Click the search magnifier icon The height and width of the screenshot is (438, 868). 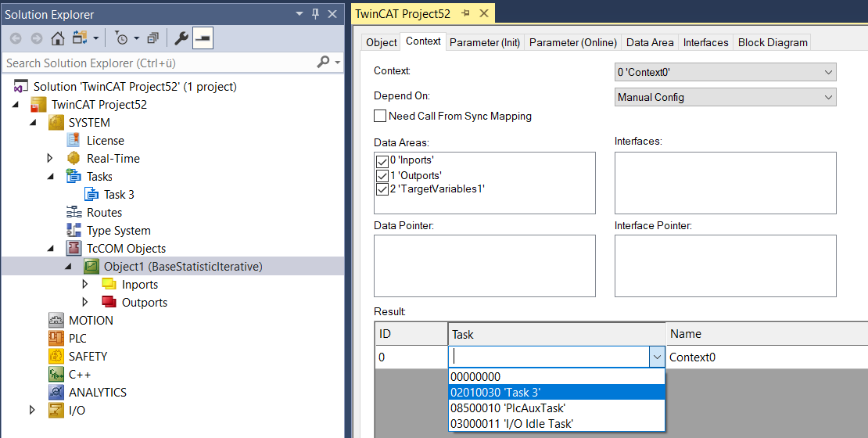pos(323,62)
